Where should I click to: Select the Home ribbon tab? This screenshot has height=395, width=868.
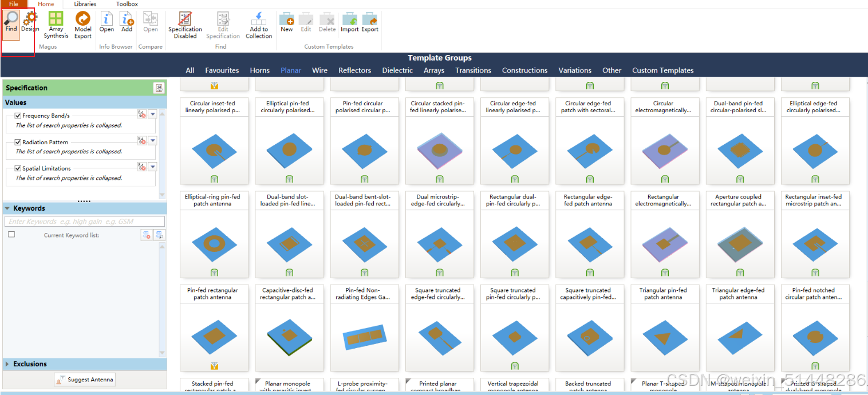[46, 4]
